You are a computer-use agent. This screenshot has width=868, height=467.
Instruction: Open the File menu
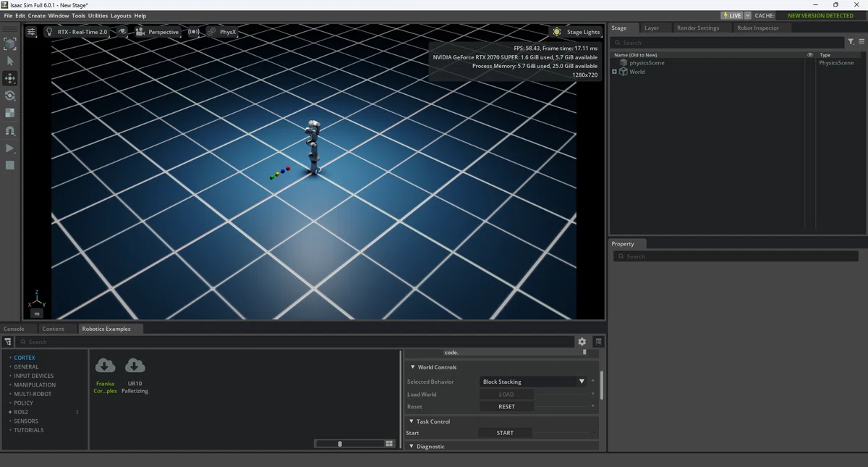[8, 16]
